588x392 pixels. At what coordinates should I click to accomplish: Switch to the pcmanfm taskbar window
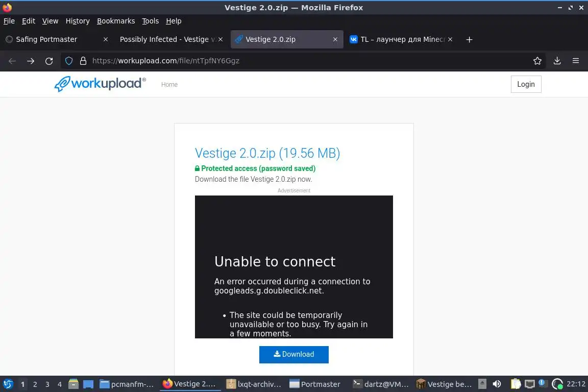point(127,384)
